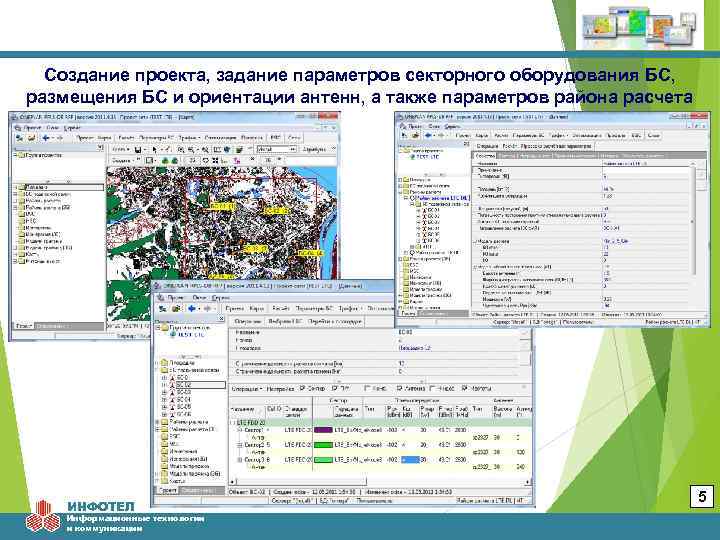The image size is (720, 540).
Task: Open Проект menu in the front window
Action: click(x=176, y=298)
